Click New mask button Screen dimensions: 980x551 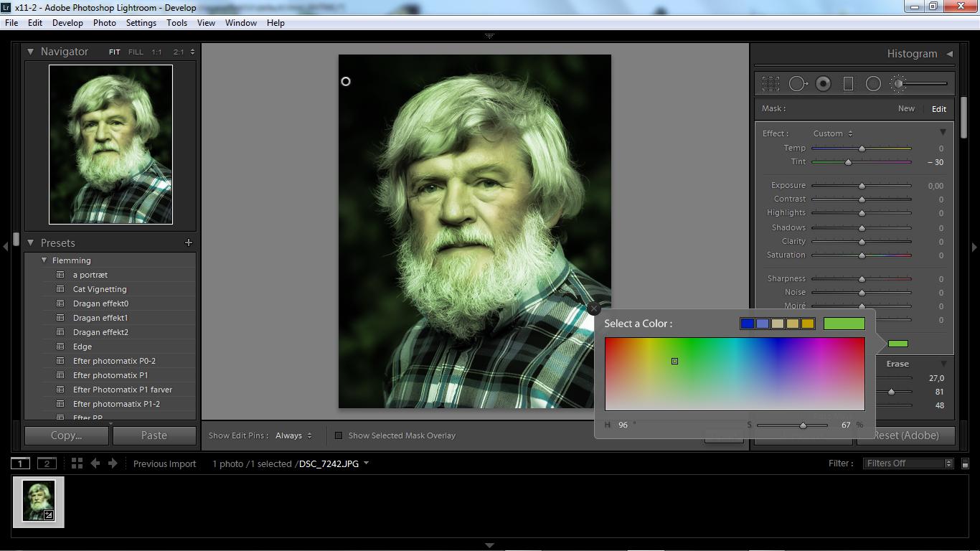(x=906, y=109)
